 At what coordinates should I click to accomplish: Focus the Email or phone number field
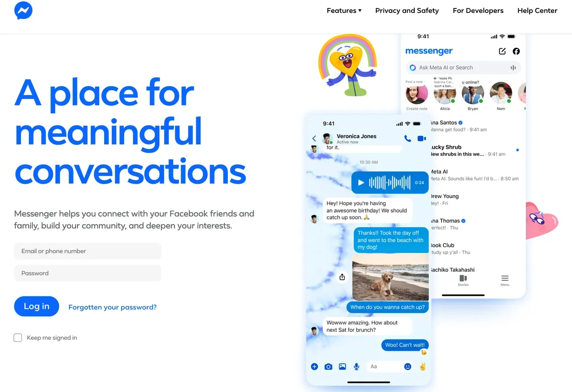point(88,251)
